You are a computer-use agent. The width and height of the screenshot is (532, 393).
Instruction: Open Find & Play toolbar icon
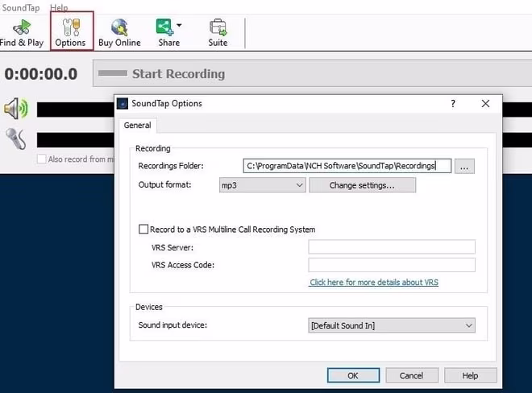(22, 33)
